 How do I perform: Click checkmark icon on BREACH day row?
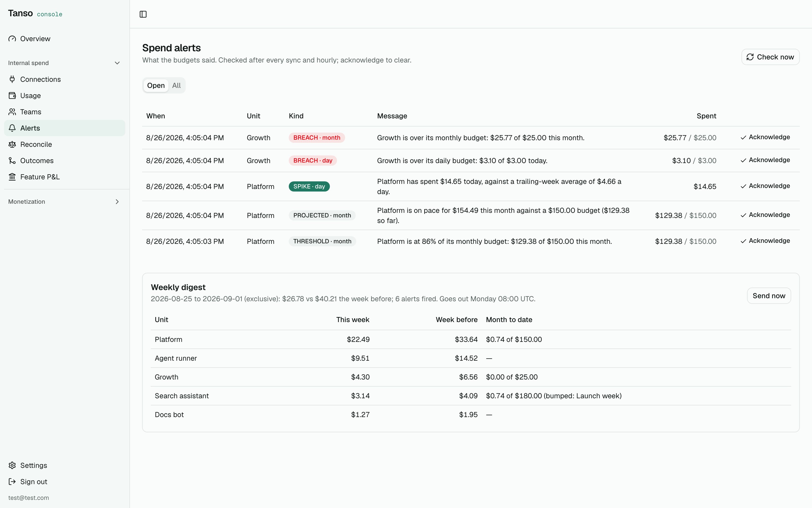[x=743, y=160]
